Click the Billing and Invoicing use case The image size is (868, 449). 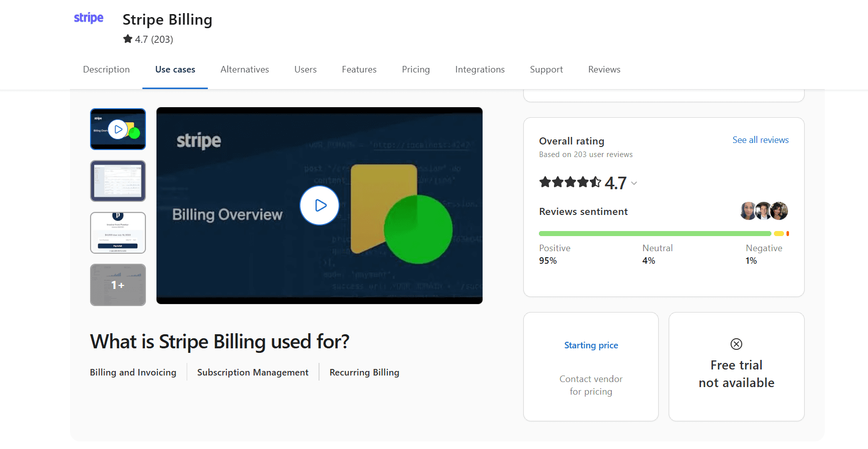tap(133, 372)
